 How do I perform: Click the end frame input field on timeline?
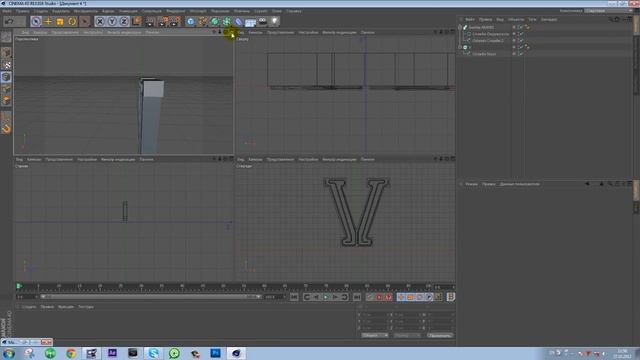click(274, 297)
